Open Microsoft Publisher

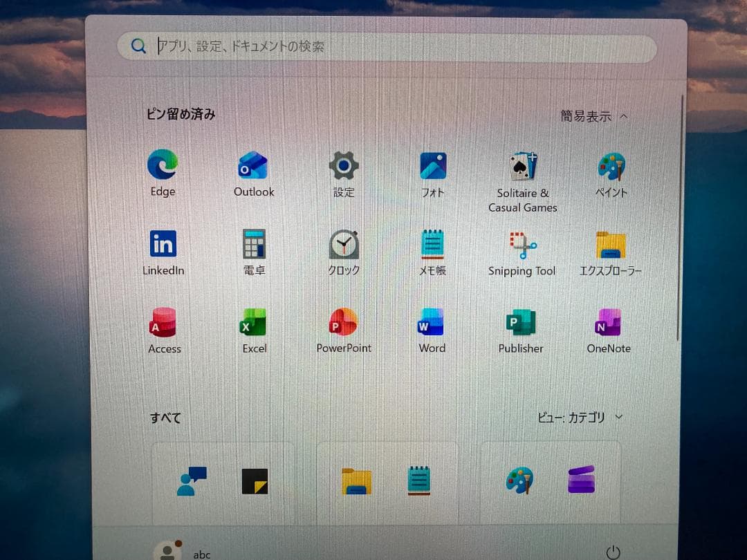tap(521, 331)
